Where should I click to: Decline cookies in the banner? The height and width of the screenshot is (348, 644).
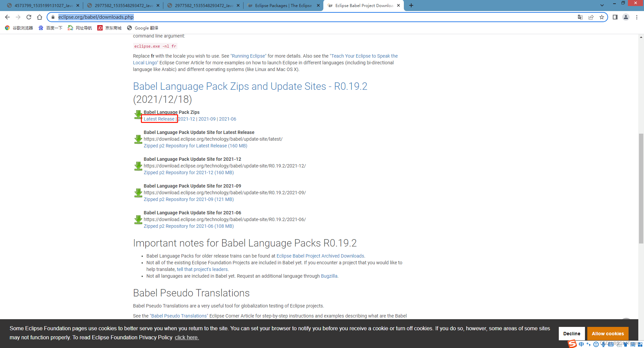[x=572, y=334]
